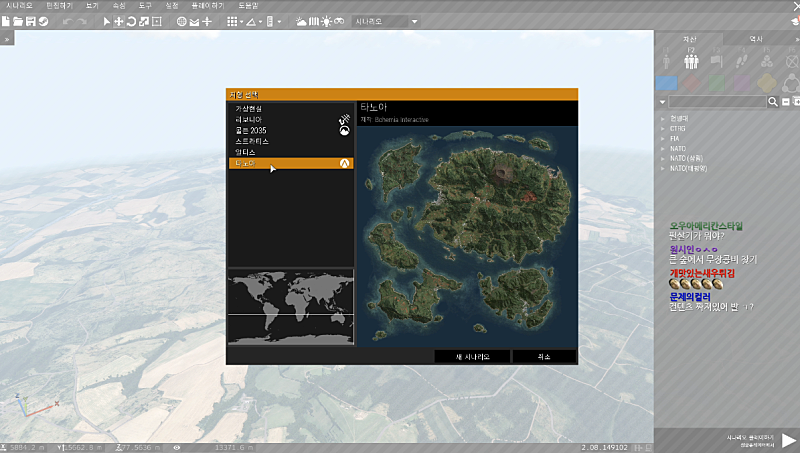Image resolution: width=800 pixels, height=453 pixels.
Task: Open the map globe icon in toolbar
Action: click(x=181, y=21)
